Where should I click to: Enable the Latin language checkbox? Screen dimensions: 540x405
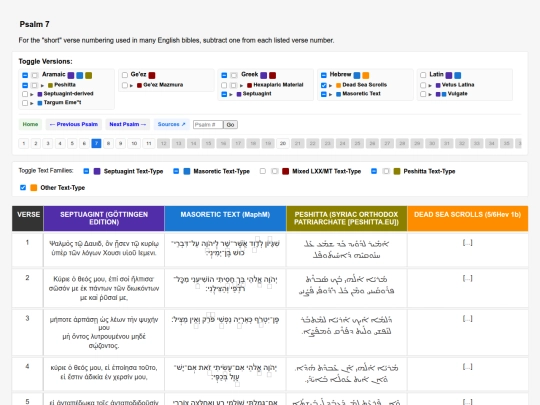[x=423, y=75]
